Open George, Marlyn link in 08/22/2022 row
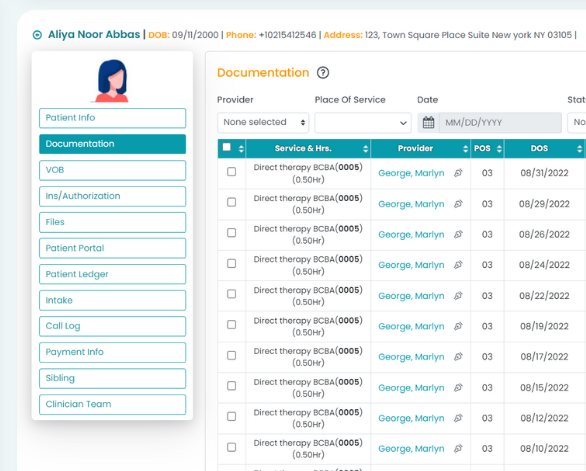586x471 pixels. [411, 296]
